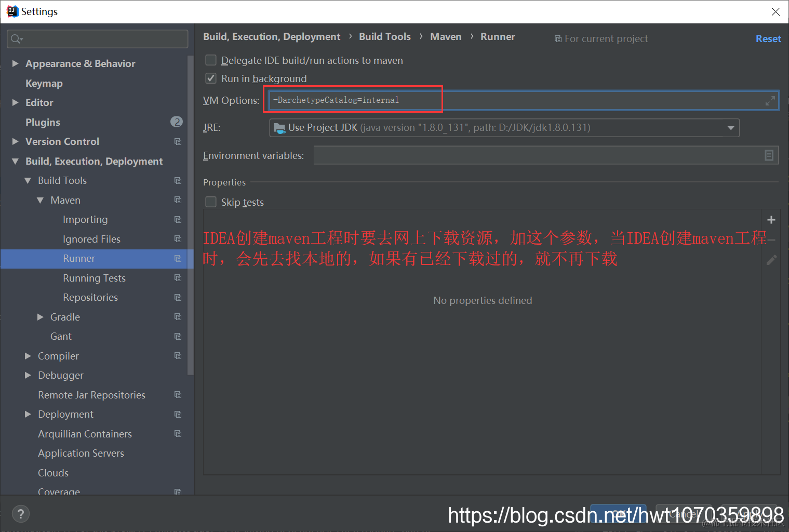Click the project-level icon next to Compiler
789x532 pixels.
click(178, 356)
